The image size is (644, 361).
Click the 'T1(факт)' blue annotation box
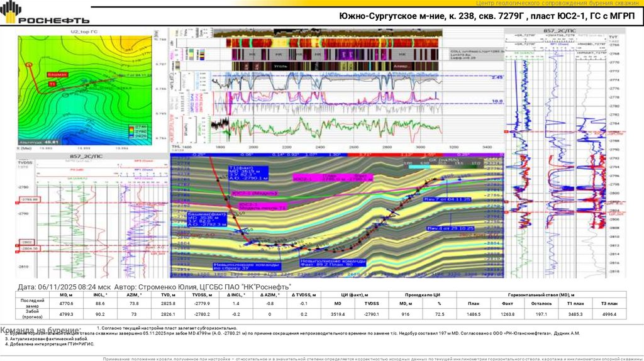coord(248,174)
